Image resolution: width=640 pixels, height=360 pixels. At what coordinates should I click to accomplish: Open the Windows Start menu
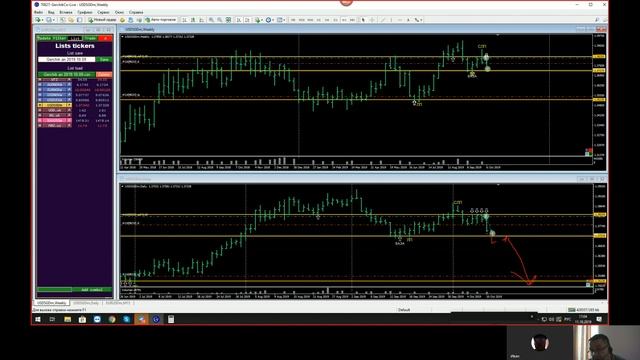38,319
